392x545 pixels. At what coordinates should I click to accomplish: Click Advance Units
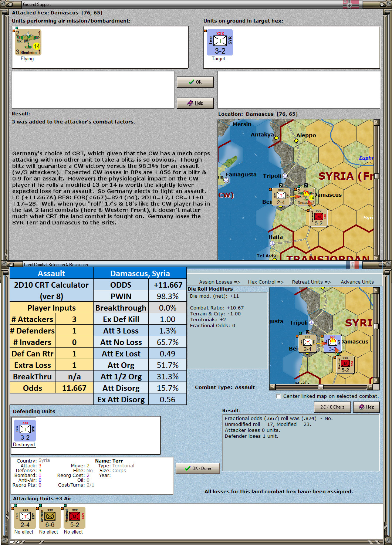(x=357, y=282)
